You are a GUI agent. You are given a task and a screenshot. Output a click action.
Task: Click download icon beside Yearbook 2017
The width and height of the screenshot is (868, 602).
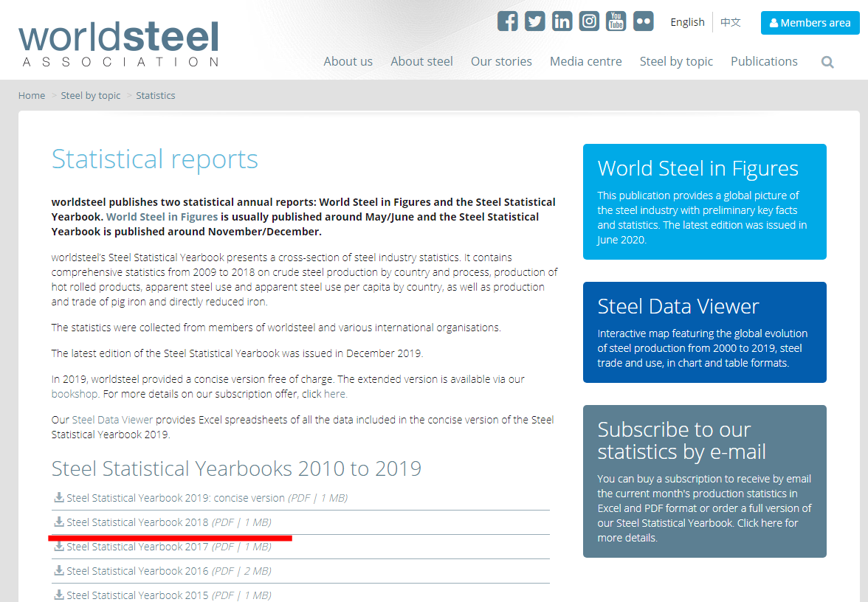click(59, 546)
